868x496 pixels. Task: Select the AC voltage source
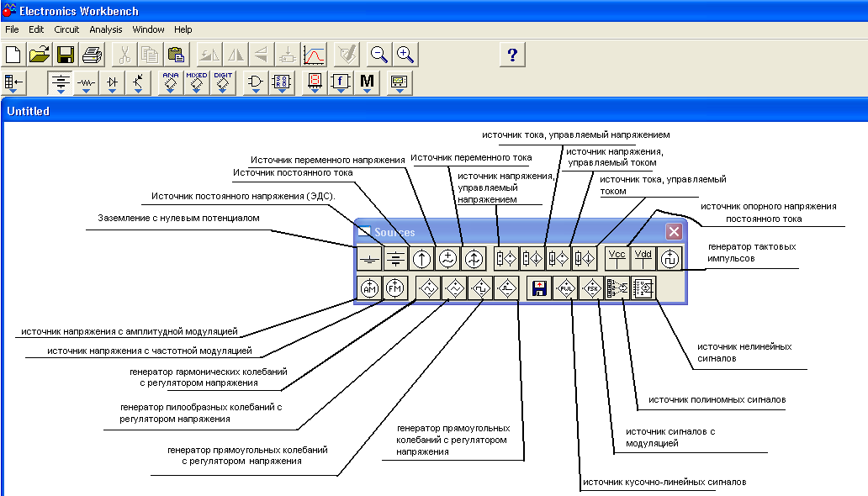(x=447, y=259)
